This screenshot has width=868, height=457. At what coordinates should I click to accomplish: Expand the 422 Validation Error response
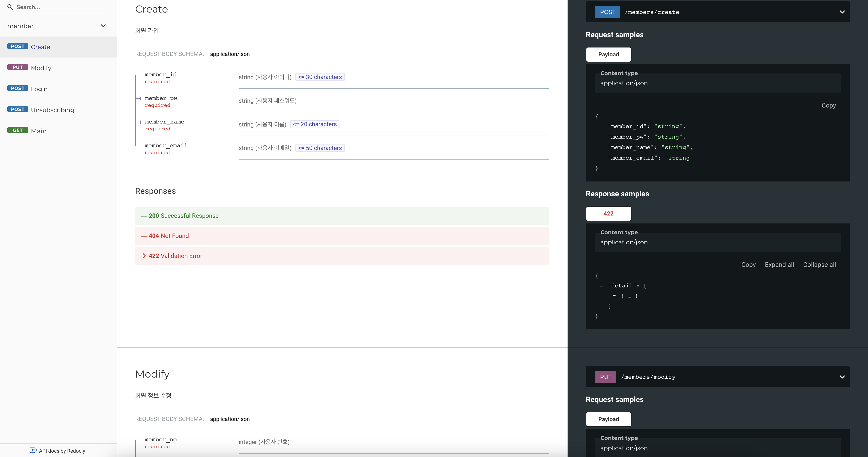(x=175, y=256)
